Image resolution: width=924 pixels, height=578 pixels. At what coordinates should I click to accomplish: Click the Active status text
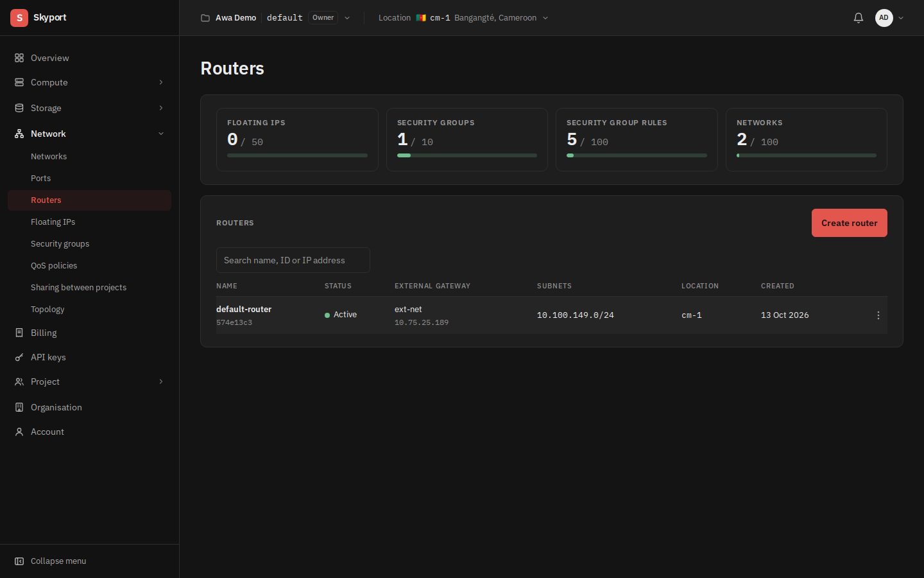coord(345,315)
